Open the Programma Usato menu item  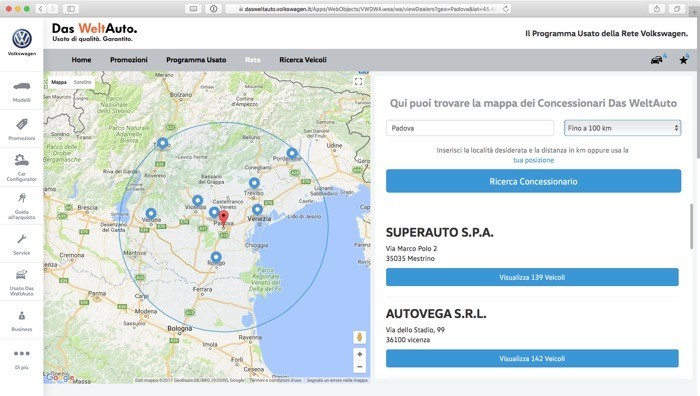(x=196, y=60)
